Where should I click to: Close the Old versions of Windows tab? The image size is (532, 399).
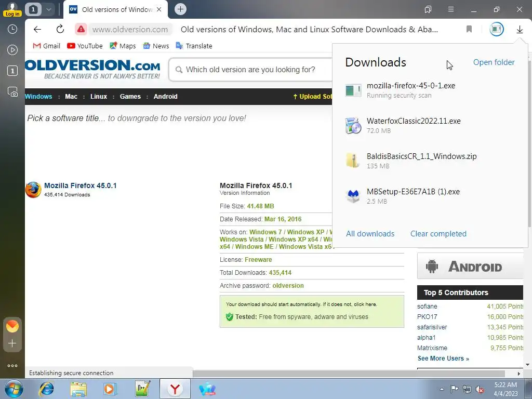(159, 9)
